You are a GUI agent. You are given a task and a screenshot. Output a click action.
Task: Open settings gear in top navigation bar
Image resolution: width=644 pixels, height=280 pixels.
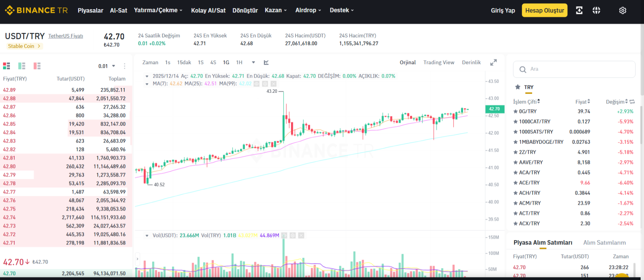coord(622,11)
